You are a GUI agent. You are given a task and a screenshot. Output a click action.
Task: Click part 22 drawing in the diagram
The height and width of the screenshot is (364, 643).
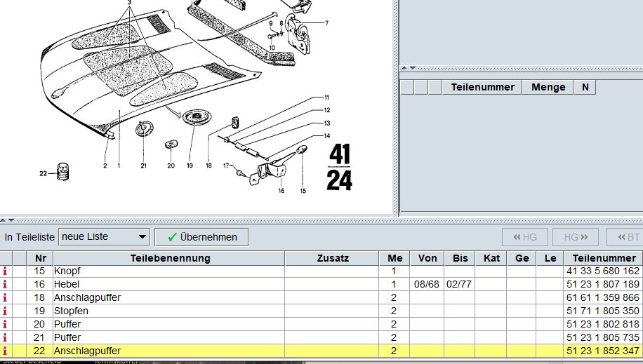(65, 171)
